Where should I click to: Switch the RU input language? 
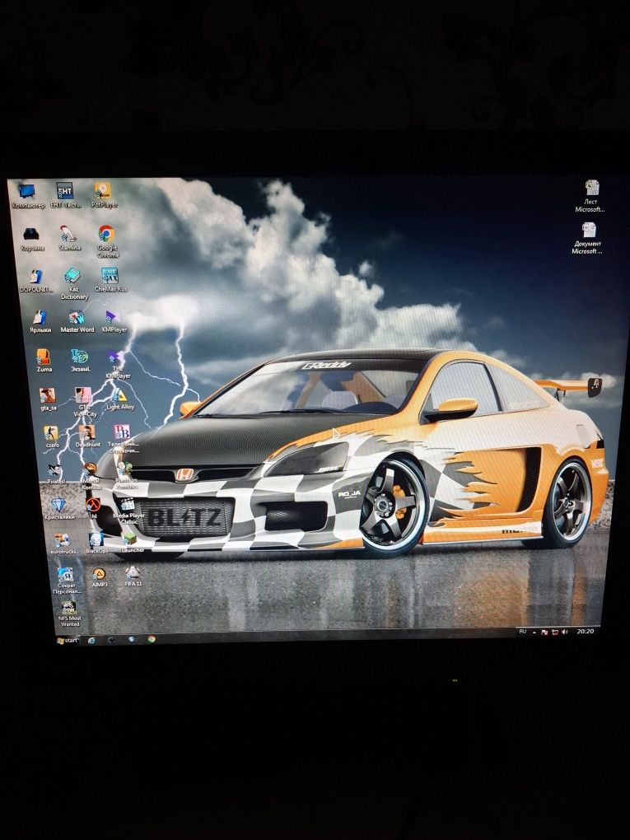point(522,632)
